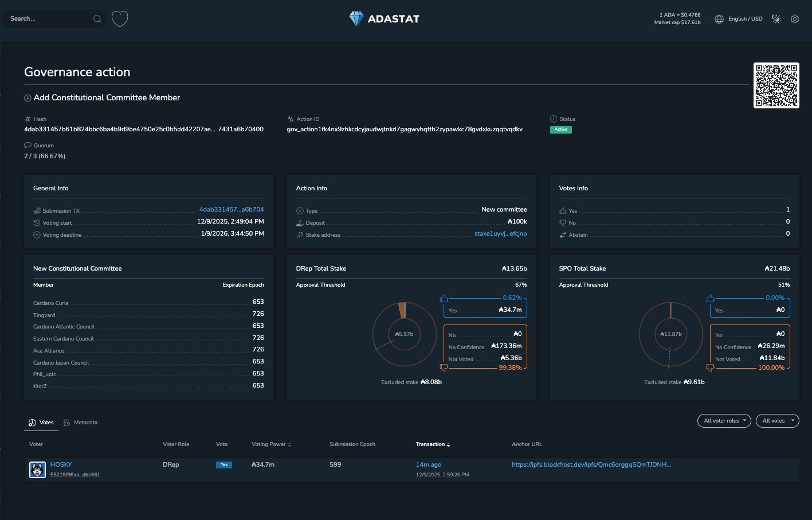Click into the Search input field

[x=49, y=19]
